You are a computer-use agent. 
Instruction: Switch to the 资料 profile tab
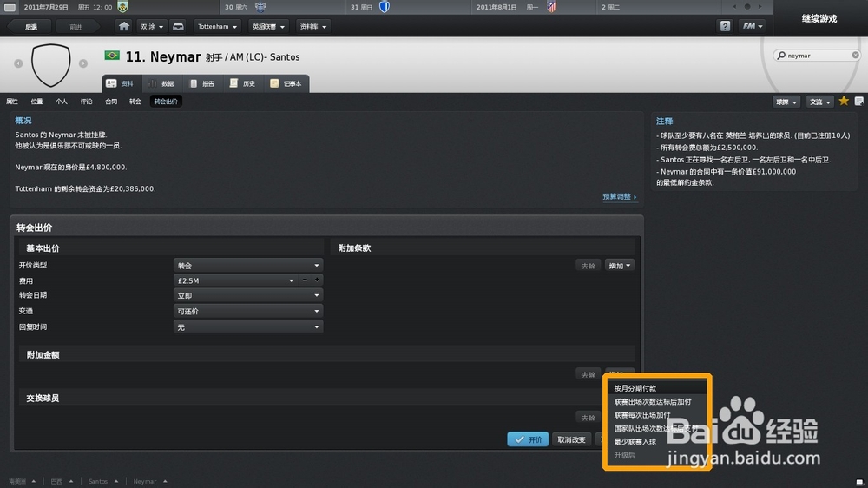tap(122, 83)
